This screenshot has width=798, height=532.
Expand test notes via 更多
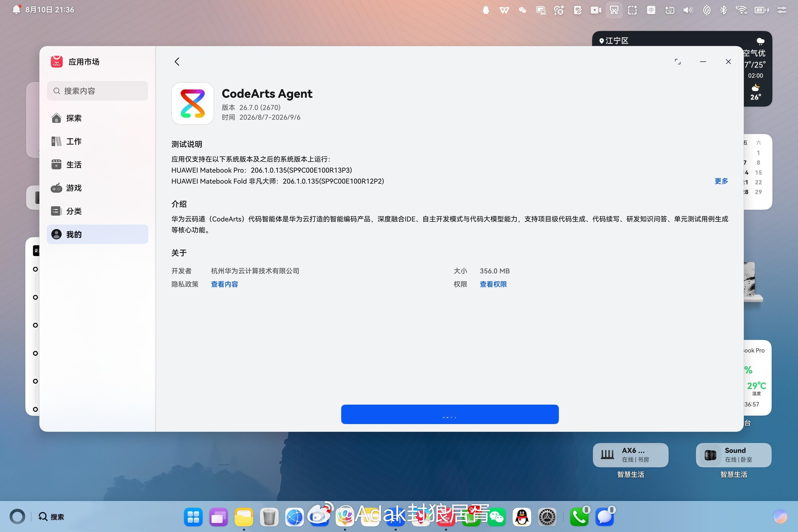click(721, 181)
